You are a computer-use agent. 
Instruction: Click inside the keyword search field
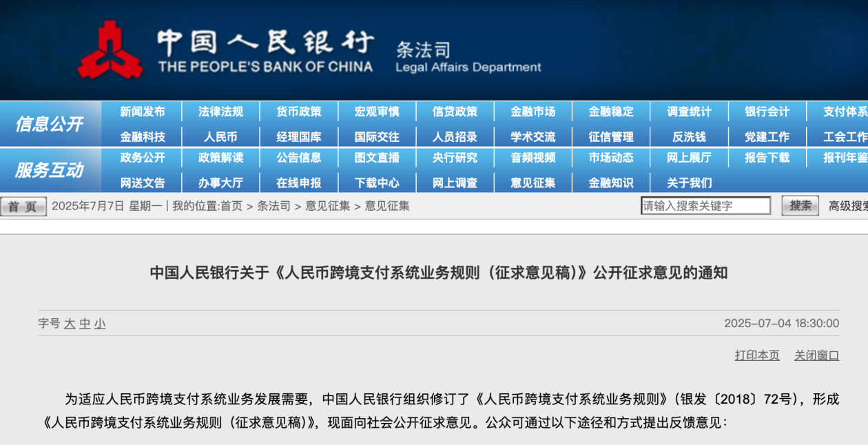point(705,205)
